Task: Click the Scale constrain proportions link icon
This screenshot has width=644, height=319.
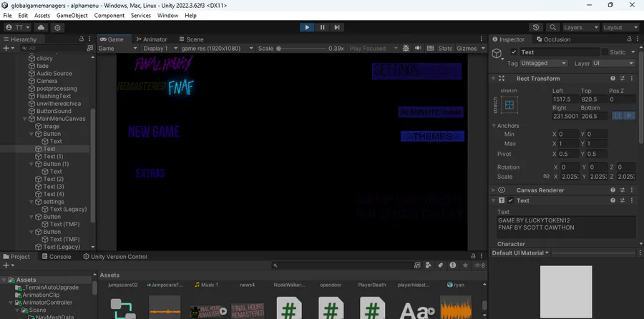Action: click(546, 177)
